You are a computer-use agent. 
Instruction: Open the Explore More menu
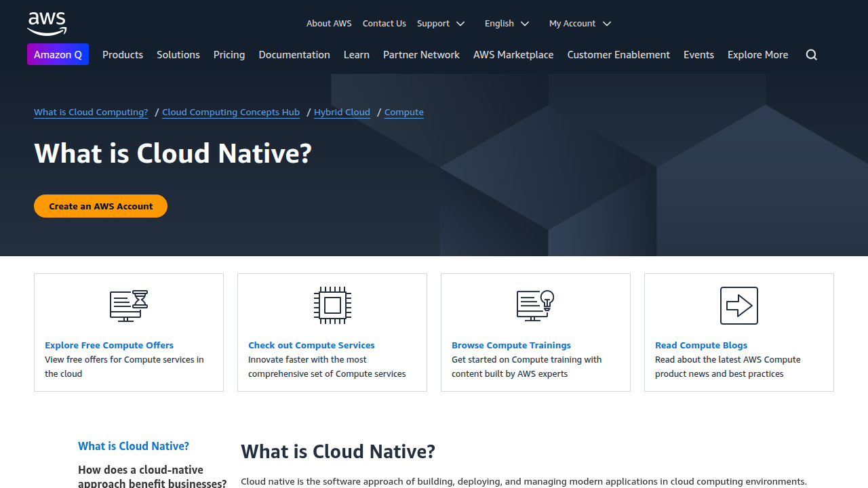tap(758, 55)
